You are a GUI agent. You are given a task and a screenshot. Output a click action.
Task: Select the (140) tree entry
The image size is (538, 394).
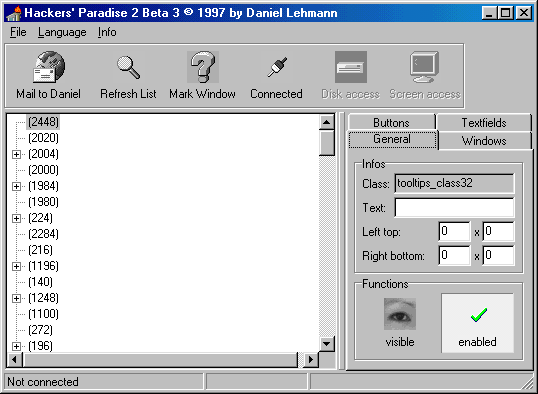pyautogui.click(x=40, y=282)
